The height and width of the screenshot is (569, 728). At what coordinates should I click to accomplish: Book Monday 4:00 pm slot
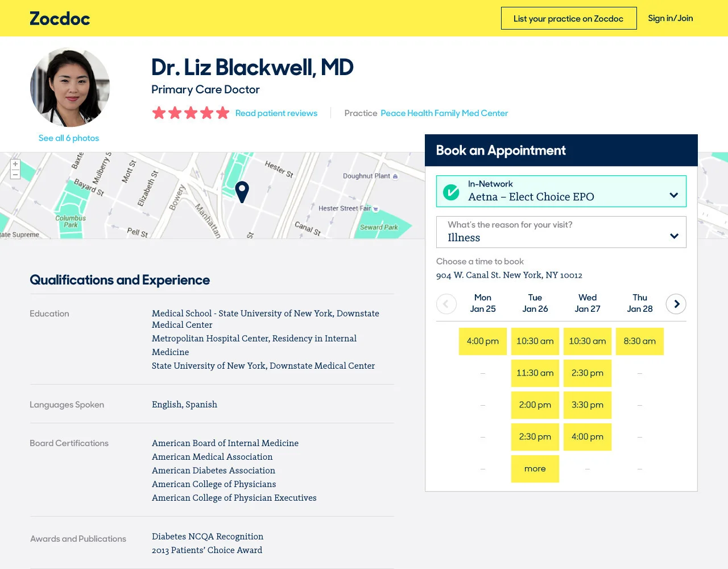coord(483,341)
